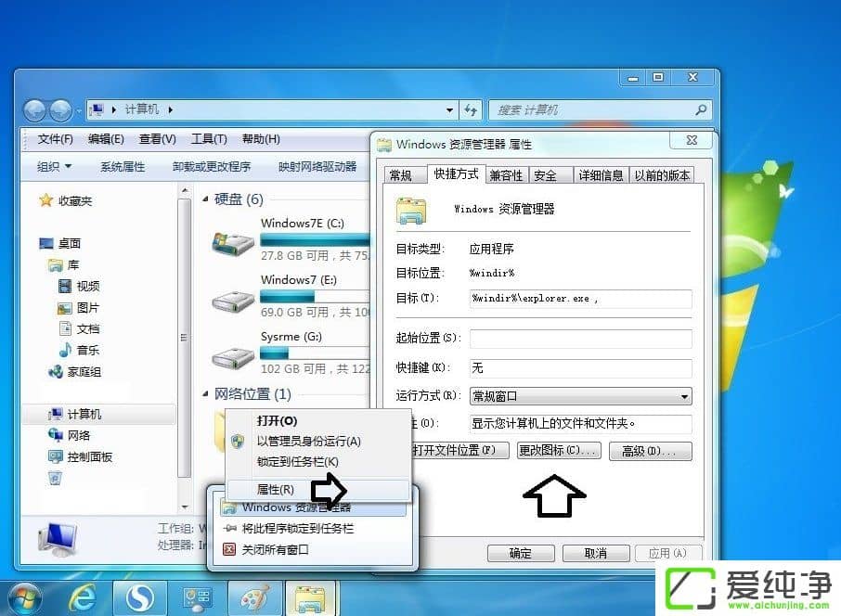The width and height of the screenshot is (841, 616).
Task: Click the 快捷键(K) field
Action: point(581,367)
